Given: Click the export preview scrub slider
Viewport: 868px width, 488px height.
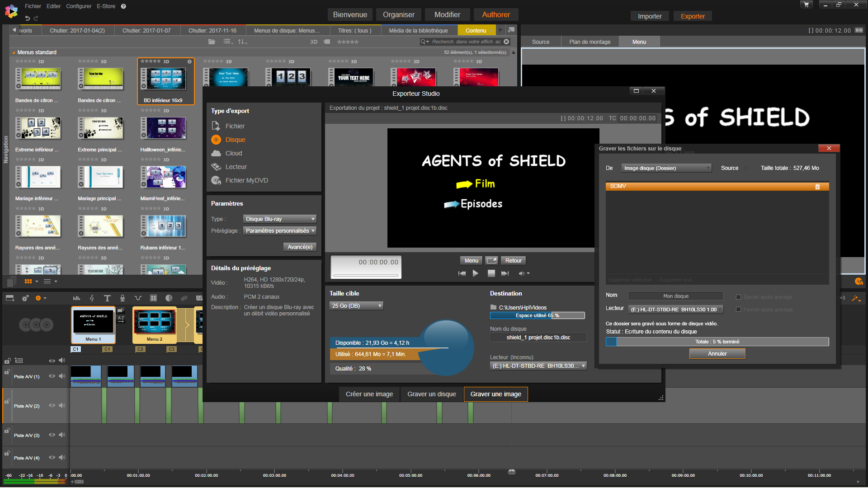Looking at the screenshot, I should 366,275.
